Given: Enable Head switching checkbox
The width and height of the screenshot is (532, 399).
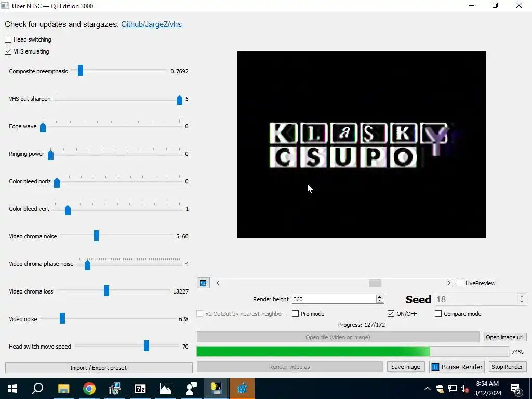Looking at the screenshot, I should point(8,39).
